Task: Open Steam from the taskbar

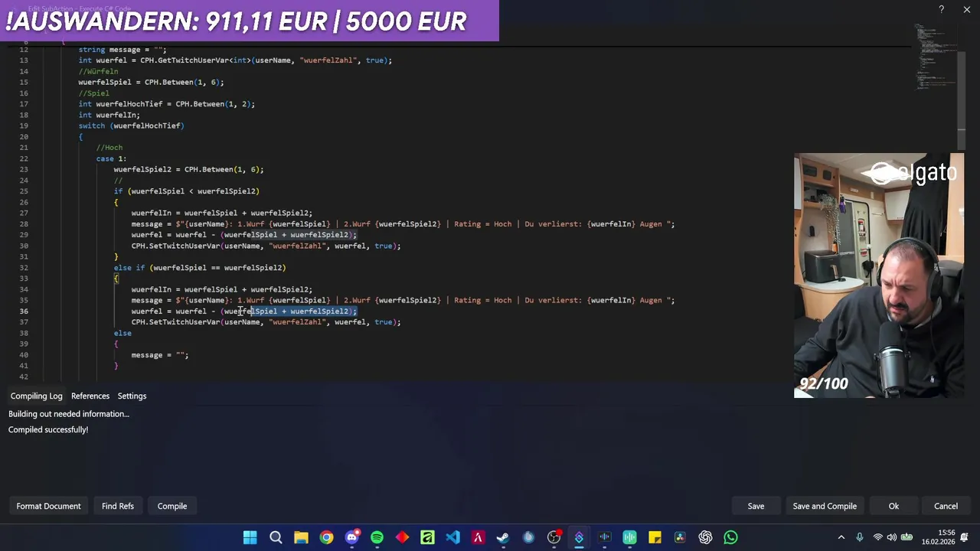Action: [503, 537]
